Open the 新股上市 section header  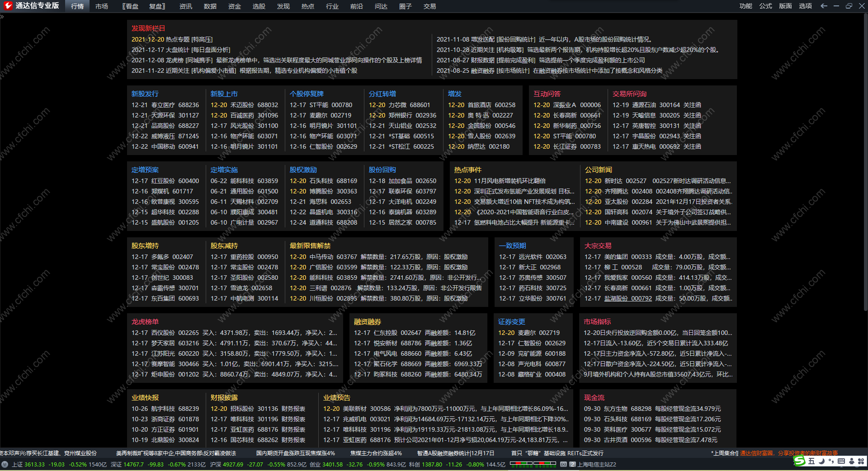point(224,94)
